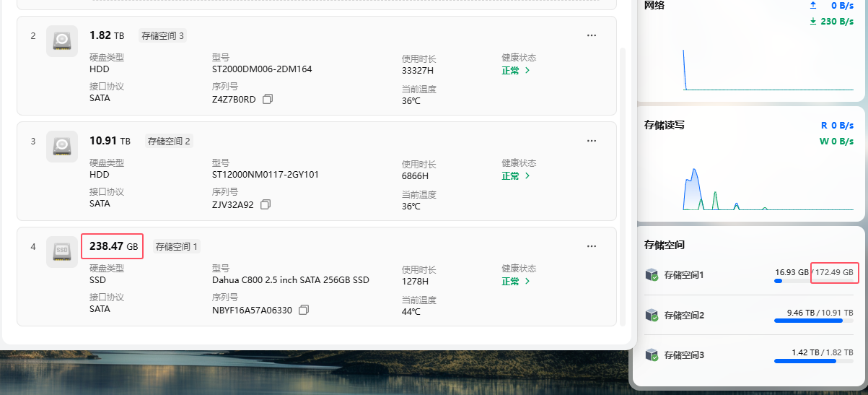Screen dimensions: 868x395
Task: Click the 存储空间 3 tag on disk 2
Action: pos(162,36)
